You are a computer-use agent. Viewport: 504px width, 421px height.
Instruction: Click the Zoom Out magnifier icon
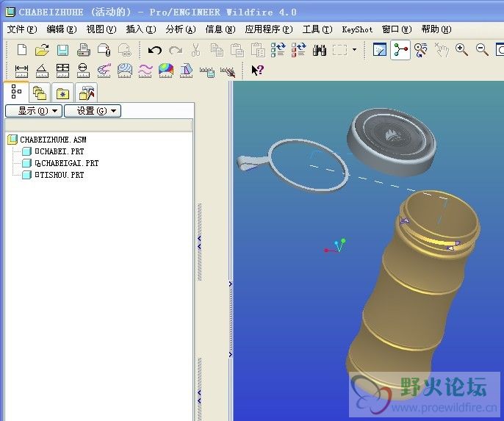click(482, 50)
